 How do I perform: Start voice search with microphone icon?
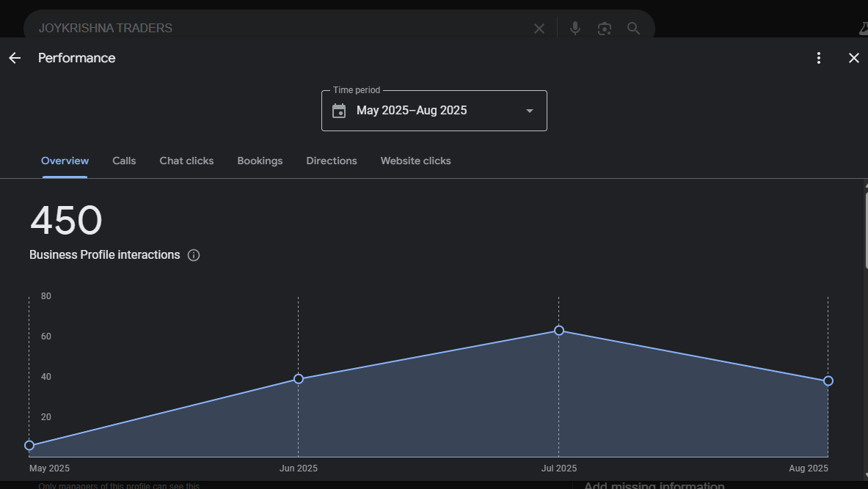[575, 29]
